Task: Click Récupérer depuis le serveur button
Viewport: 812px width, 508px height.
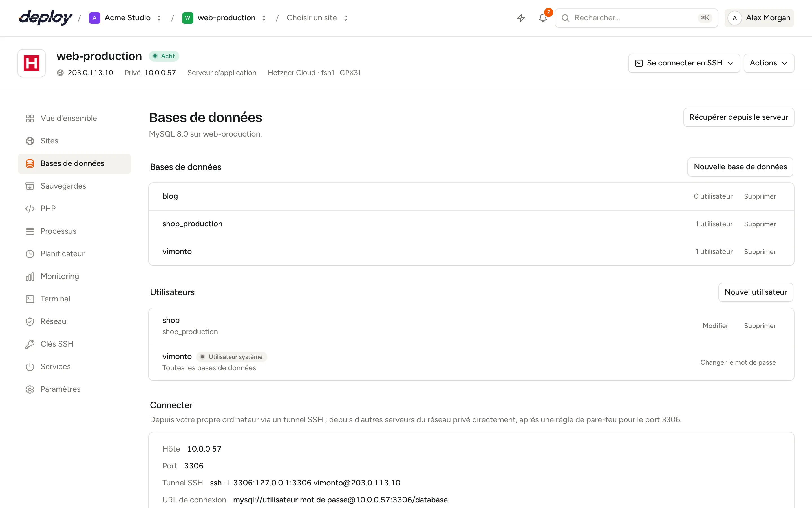Action: [x=738, y=117]
